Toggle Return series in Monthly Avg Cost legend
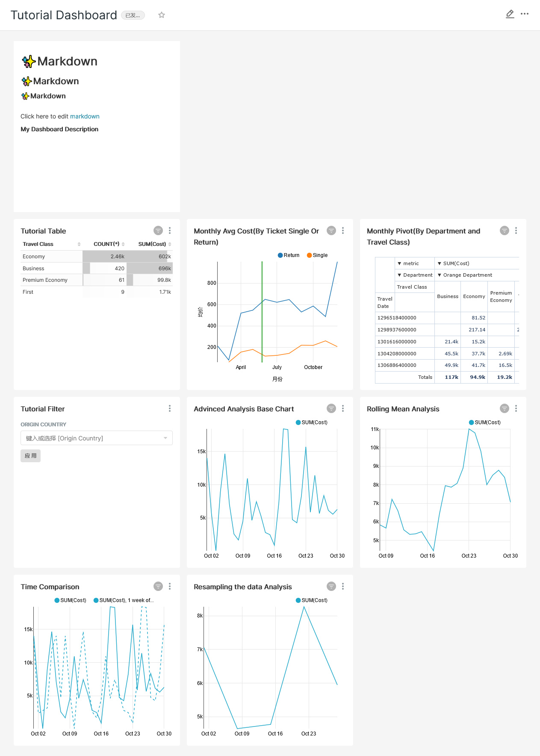 point(289,255)
